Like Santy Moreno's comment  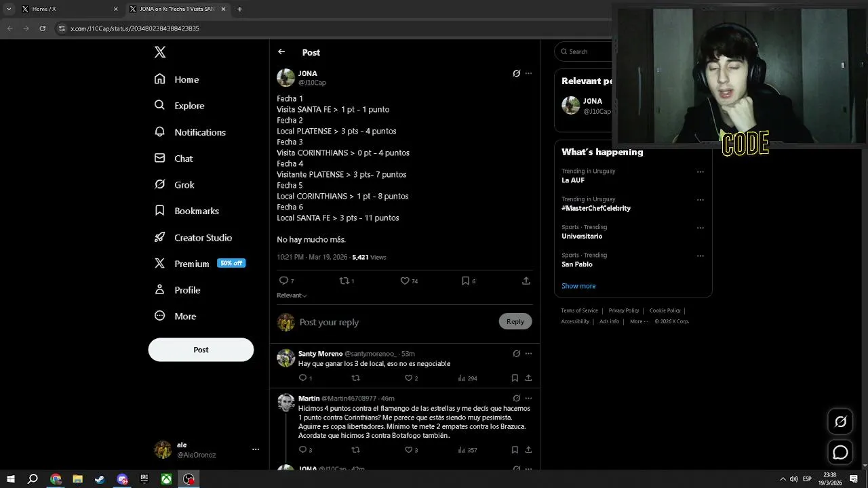[x=408, y=378]
